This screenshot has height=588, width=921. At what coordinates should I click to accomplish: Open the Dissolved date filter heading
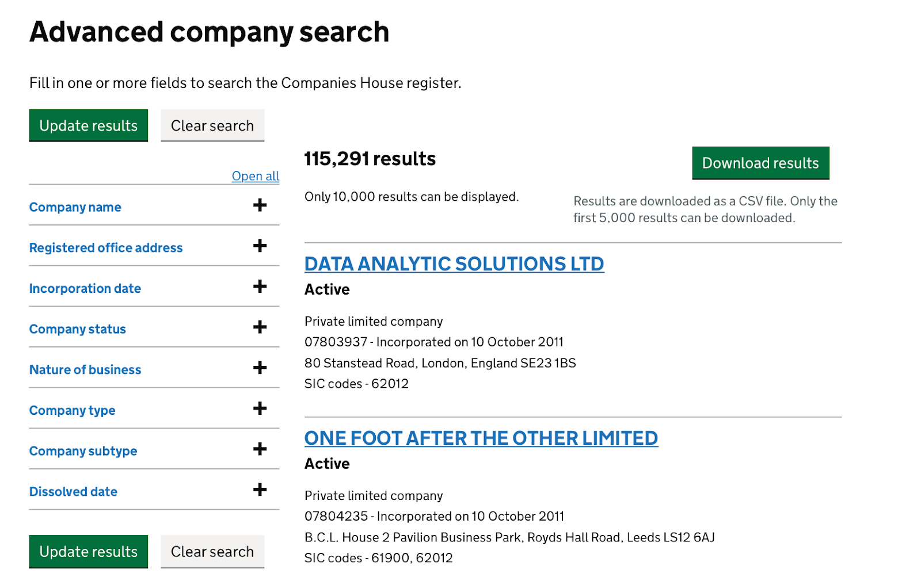click(74, 492)
